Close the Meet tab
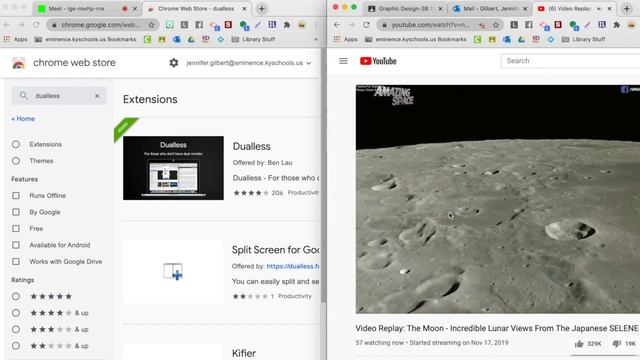640x360 pixels. [135, 9]
